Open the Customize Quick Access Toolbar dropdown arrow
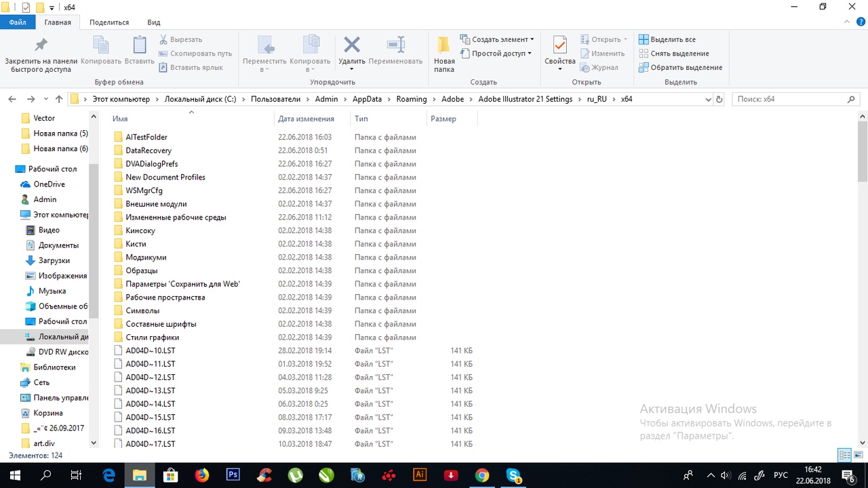Image resolution: width=868 pixels, height=488 pixels. pyautogui.click(x=52, y=7)
